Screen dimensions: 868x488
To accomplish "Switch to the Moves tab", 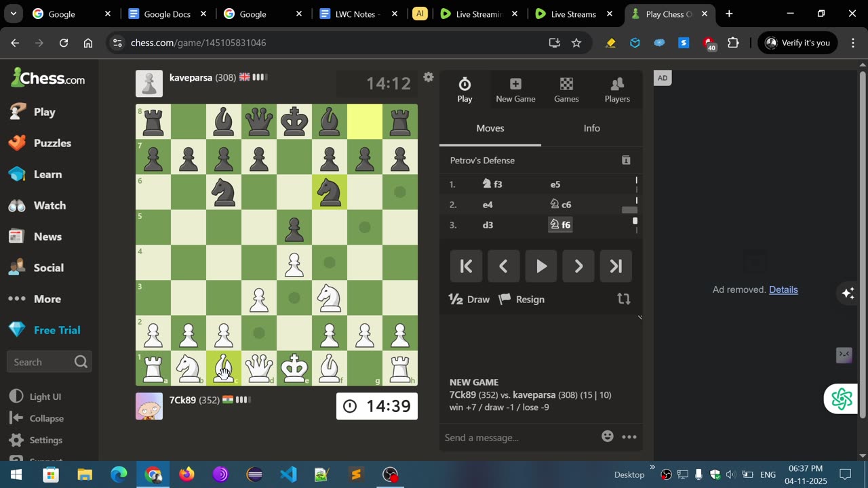I will 490,128.
